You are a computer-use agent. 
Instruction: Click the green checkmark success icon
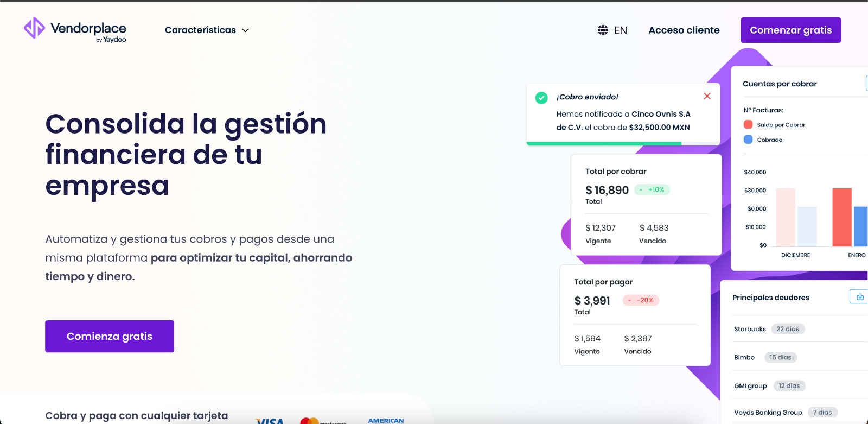coord(541,98)
